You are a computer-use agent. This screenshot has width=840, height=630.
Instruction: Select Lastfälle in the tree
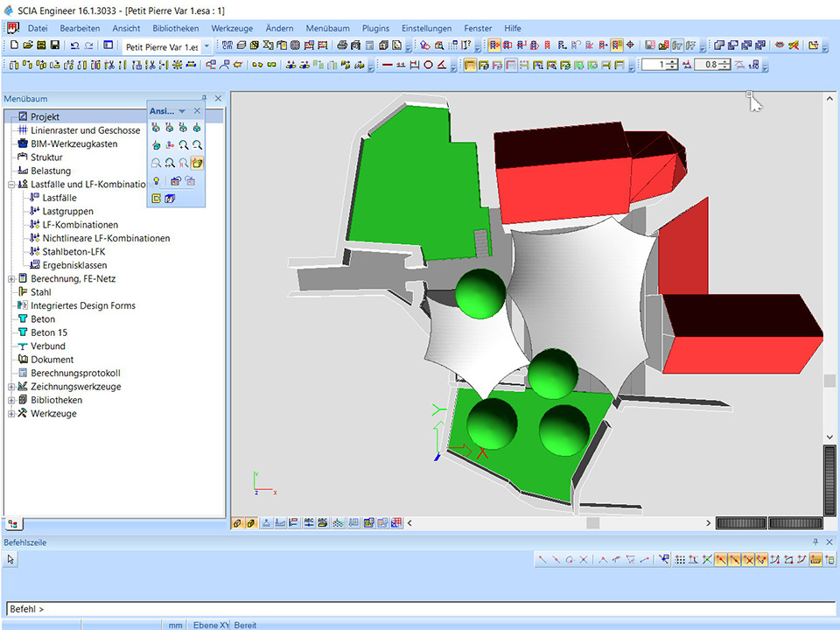pyautogui.click(x=59, y=198)
